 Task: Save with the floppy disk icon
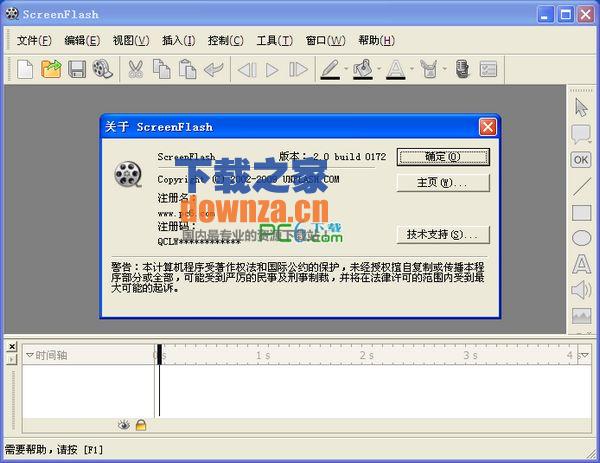tap(77, 70)
